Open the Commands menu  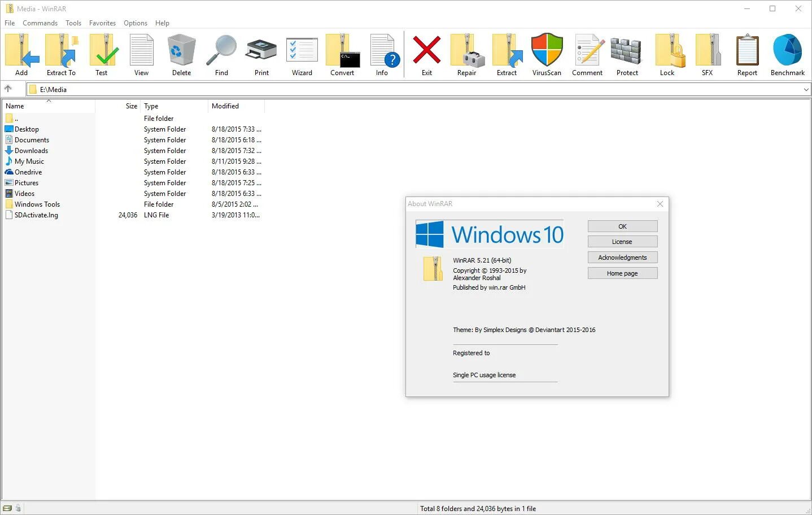[x=40, y=23]
